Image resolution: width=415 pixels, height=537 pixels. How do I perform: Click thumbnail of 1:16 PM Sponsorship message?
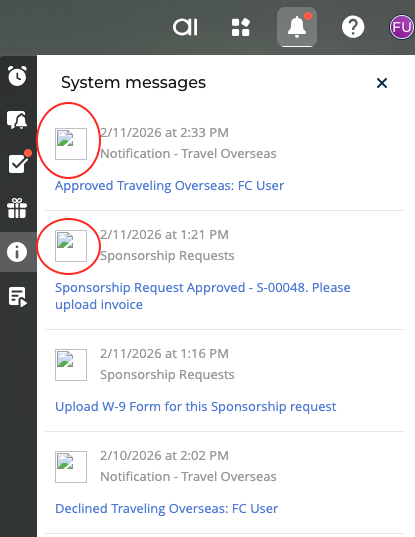pos(71,365)
